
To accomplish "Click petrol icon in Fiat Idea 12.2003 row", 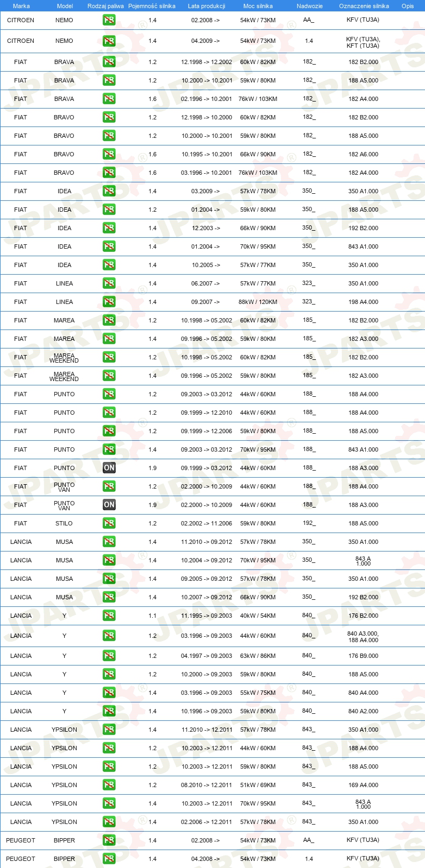I will pyautogui.click(x=109, y=228).
